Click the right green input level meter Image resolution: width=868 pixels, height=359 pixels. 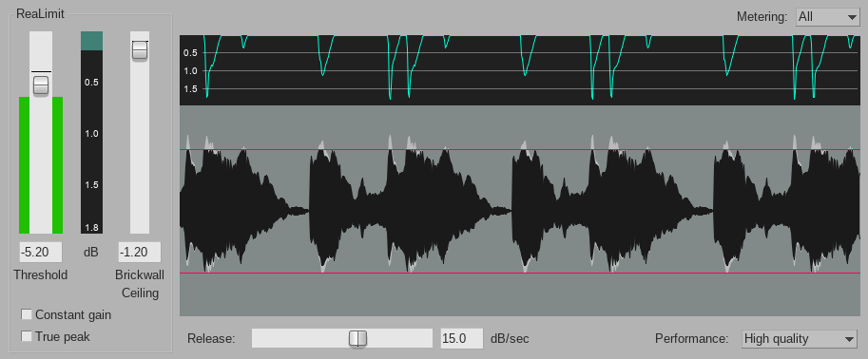[x=57, y=165]
